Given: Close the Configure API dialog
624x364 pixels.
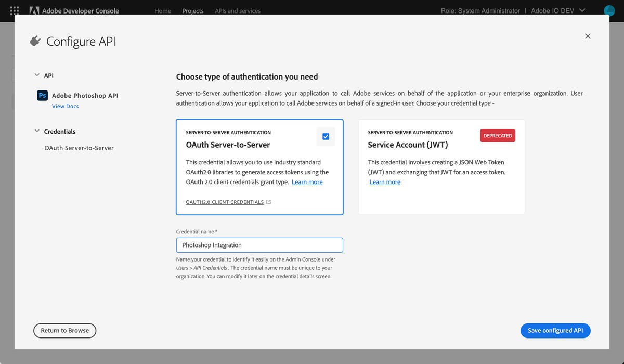Looking at the screenshot, I should pyautogui.click(x=588, y=36).
